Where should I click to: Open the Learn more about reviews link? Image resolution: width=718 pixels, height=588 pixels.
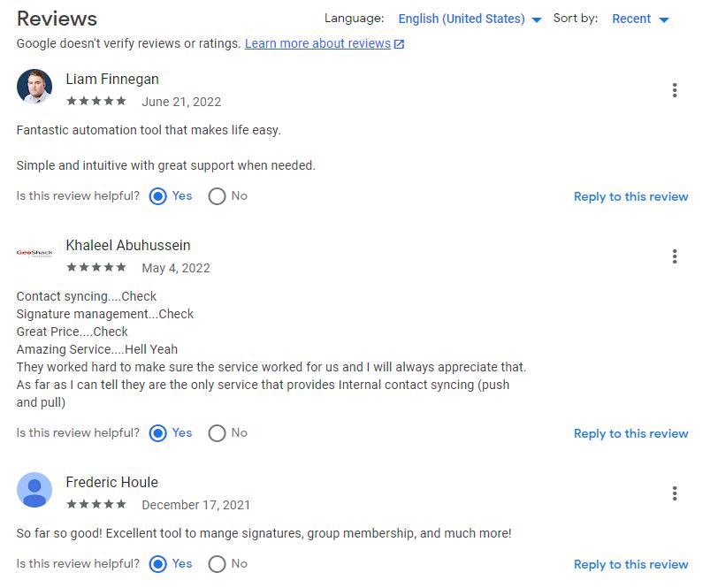(317, 43)
